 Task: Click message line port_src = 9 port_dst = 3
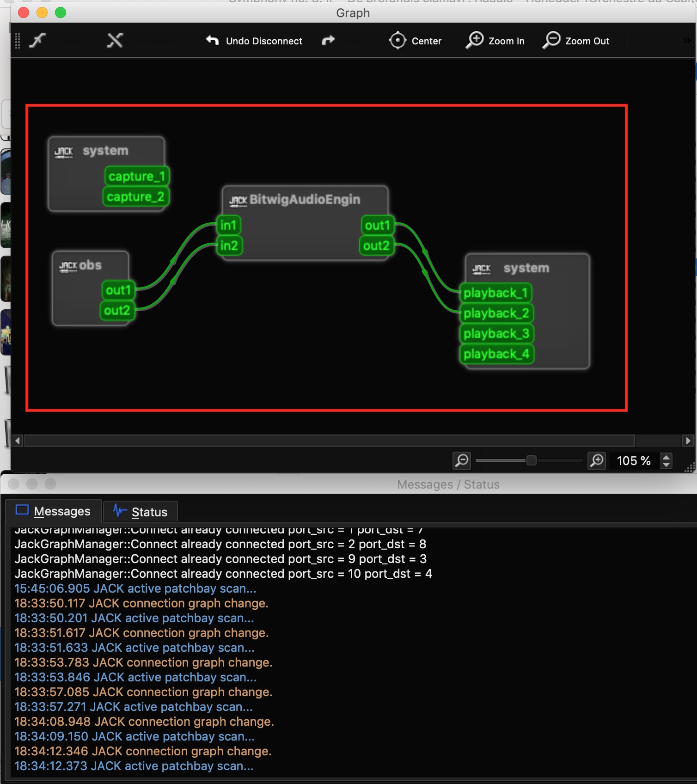coord(220,559)
